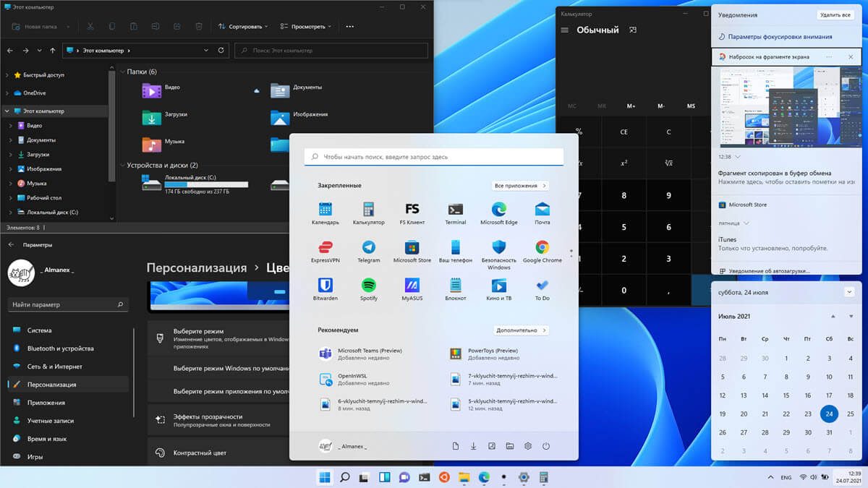Open taskbar search magnifier icon
868x488 pixels.
[345, 477]
